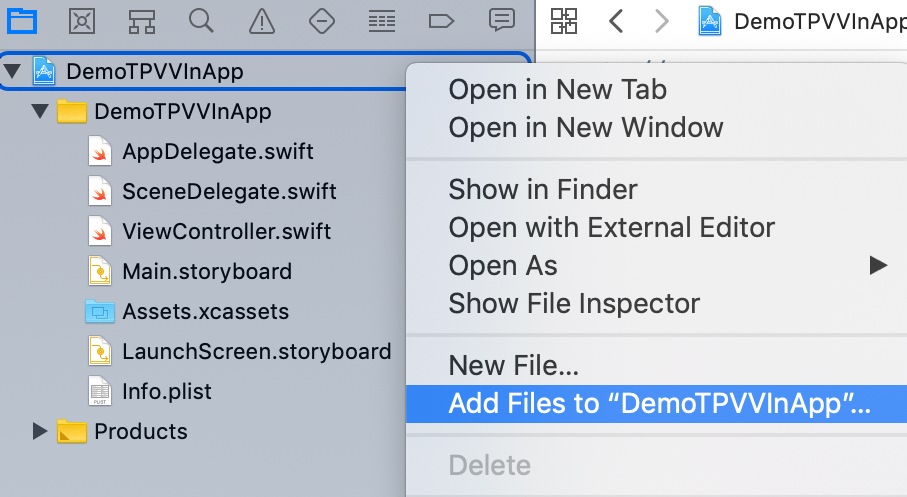
Task: Select the Assets.xcassets catalog
Action: [x=205, y=311]
